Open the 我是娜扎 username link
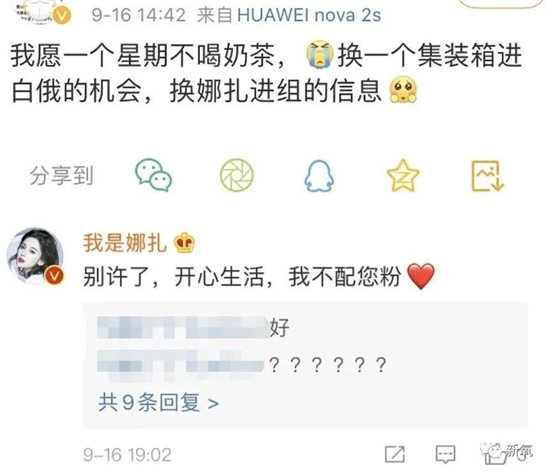 coord(125,243)
